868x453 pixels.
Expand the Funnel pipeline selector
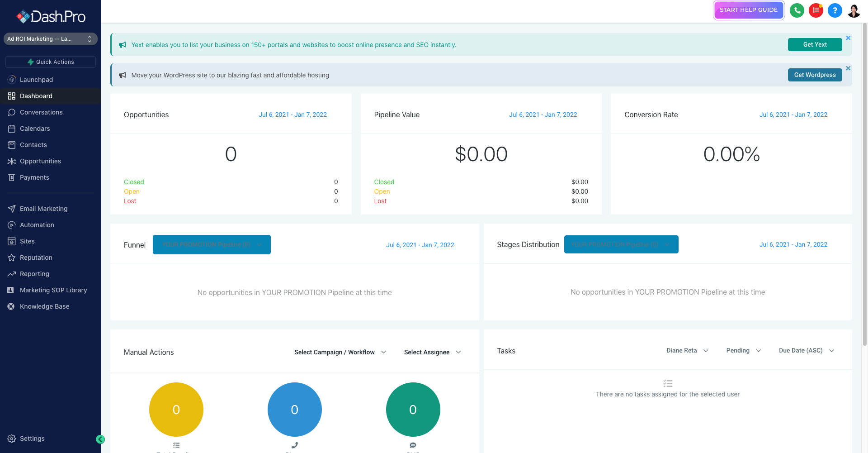[212, 244]
